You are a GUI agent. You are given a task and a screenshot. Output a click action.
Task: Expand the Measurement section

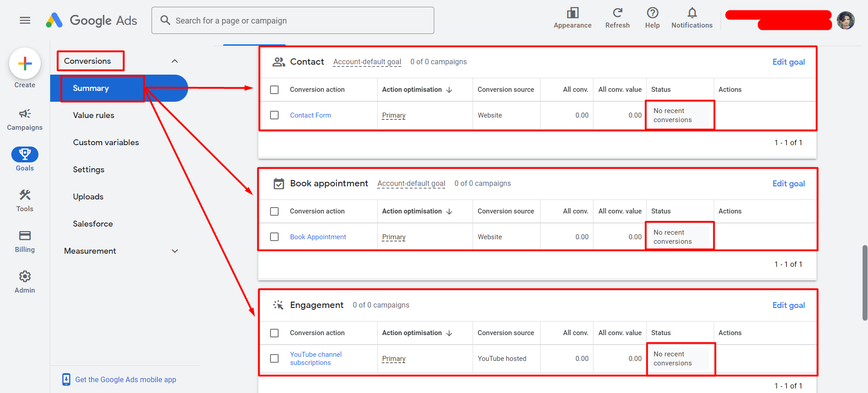[175, 251]
